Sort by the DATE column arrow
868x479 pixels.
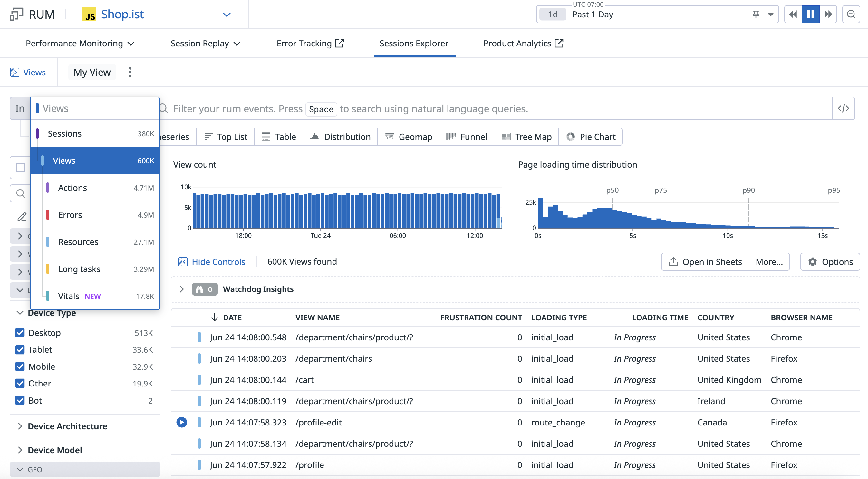(214, 318)
